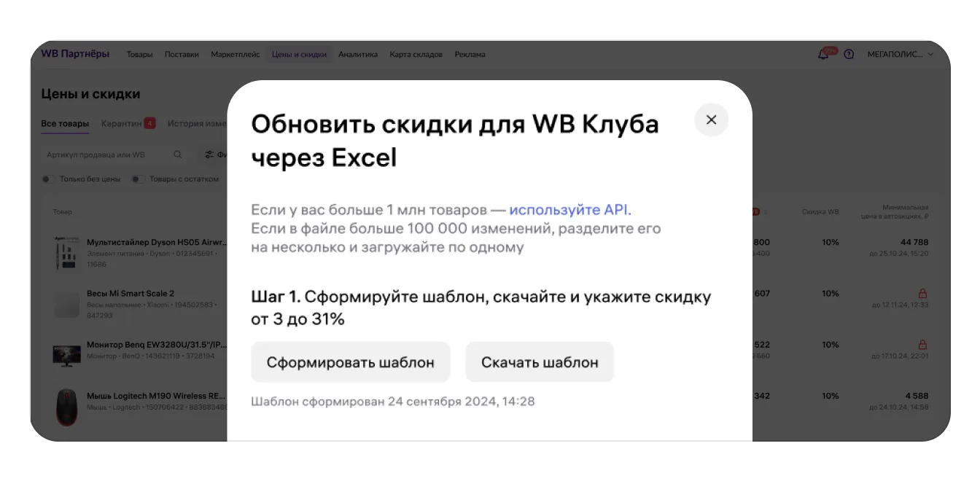The height and width of the screenshot is (481, 980).
Task: Close the Excel discount update dialog
Action: pyautogui.click(x=711, y=120)
